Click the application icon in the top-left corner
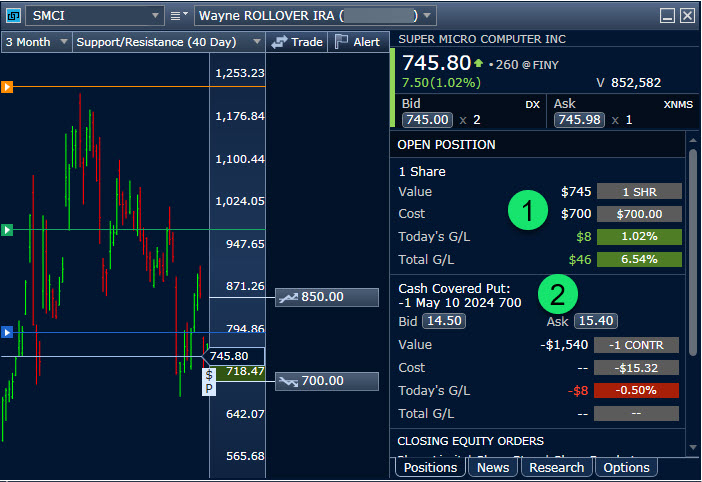 (11, 16)
